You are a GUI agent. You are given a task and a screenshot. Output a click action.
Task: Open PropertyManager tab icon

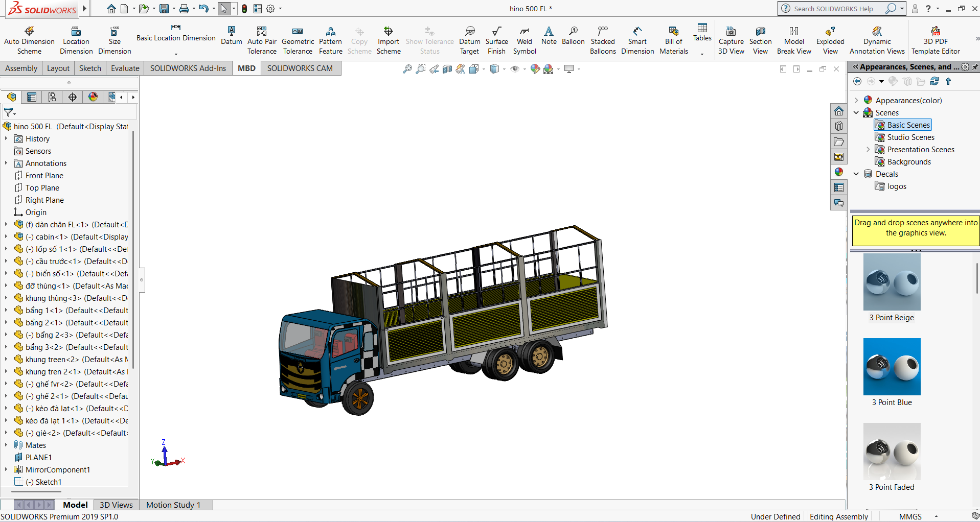click(x=32, y=97)
